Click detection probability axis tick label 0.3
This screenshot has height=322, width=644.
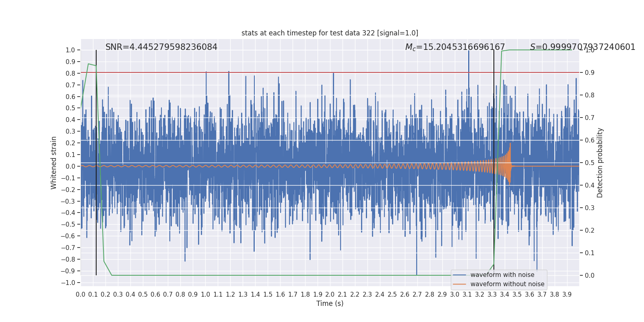coord(590,208)
